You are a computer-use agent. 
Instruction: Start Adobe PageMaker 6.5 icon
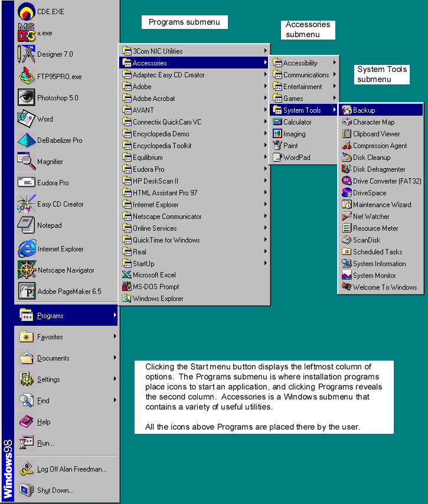pyautogui.click(x=27, y=291)
